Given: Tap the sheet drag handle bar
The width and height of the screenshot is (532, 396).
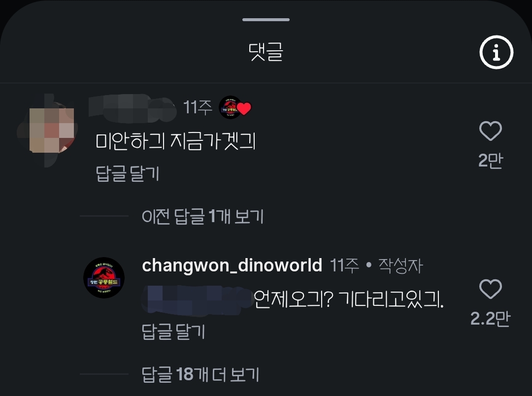Looking at the screenshot, I should tap(266, 20).
